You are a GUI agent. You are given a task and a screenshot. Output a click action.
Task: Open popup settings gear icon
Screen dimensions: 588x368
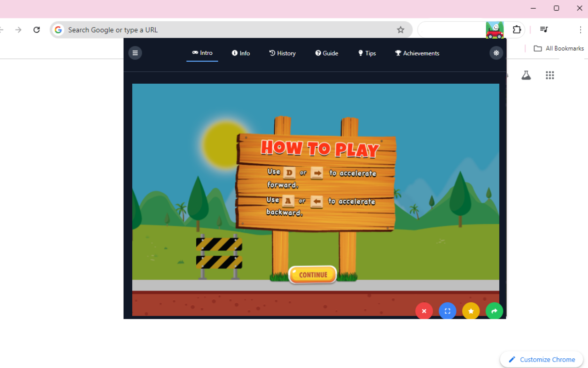point(496,53)
